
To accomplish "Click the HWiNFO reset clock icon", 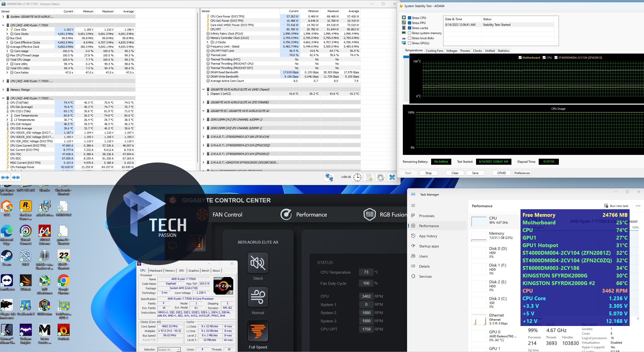I will point(357,177).
